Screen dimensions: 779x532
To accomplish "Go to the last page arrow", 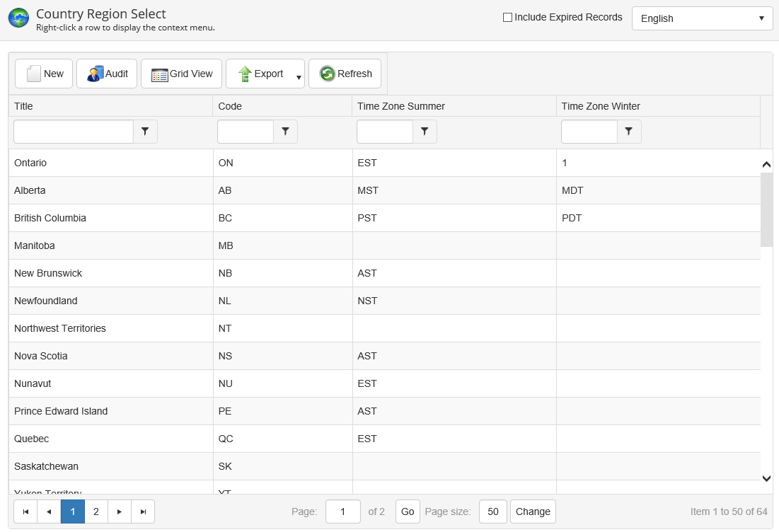I will tap(143, 511).
